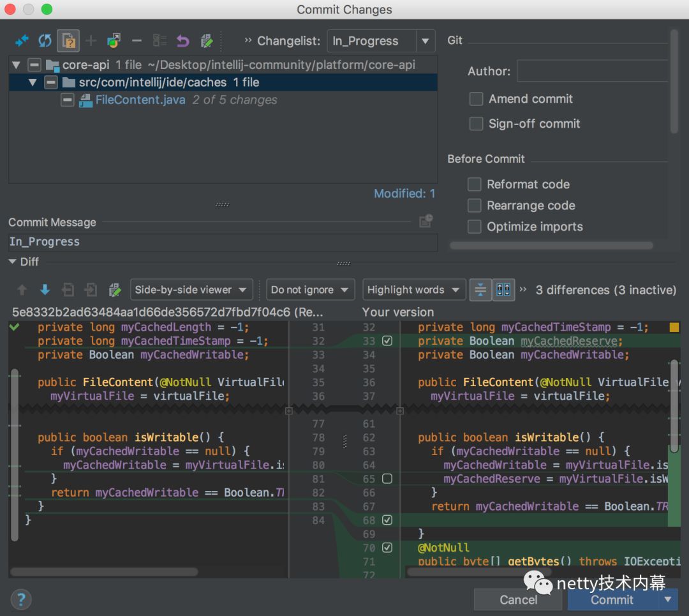Open the Highlight words dropdown
Image resolution: width=689 pixels, height=616 pixels.
tap(414, 290)
